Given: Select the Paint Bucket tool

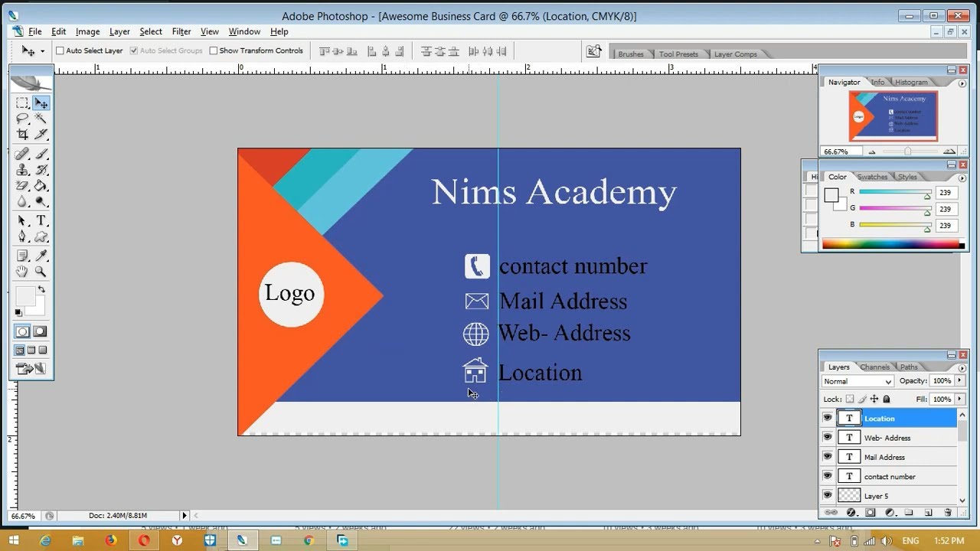Looking at the screenshot, I should coord(41,186).
